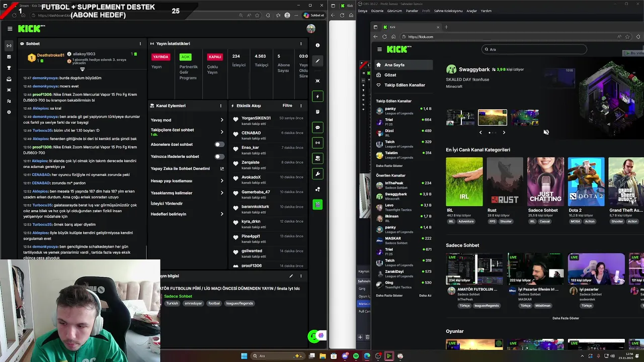Click the green lightning bolt widget icon

tap(317, 96)
